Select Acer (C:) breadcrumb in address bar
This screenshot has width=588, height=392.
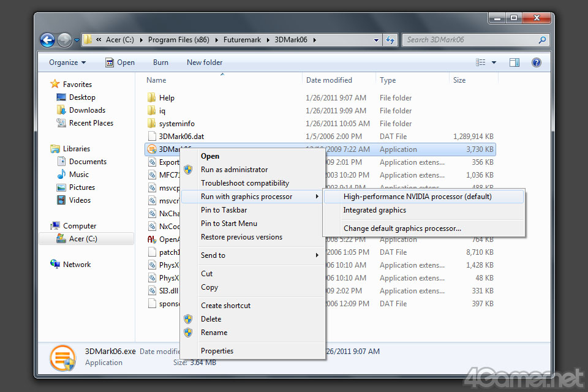(119, 40)
